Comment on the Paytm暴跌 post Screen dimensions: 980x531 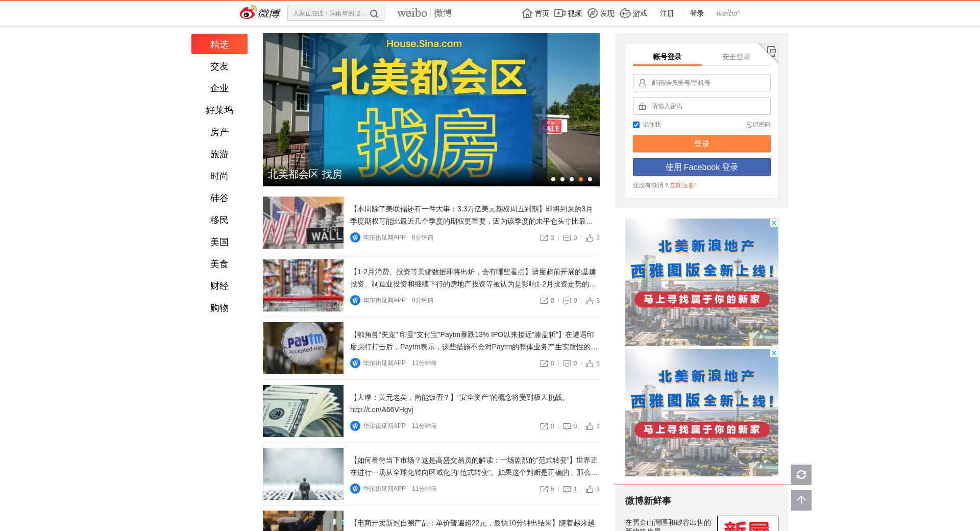[570, 364]
